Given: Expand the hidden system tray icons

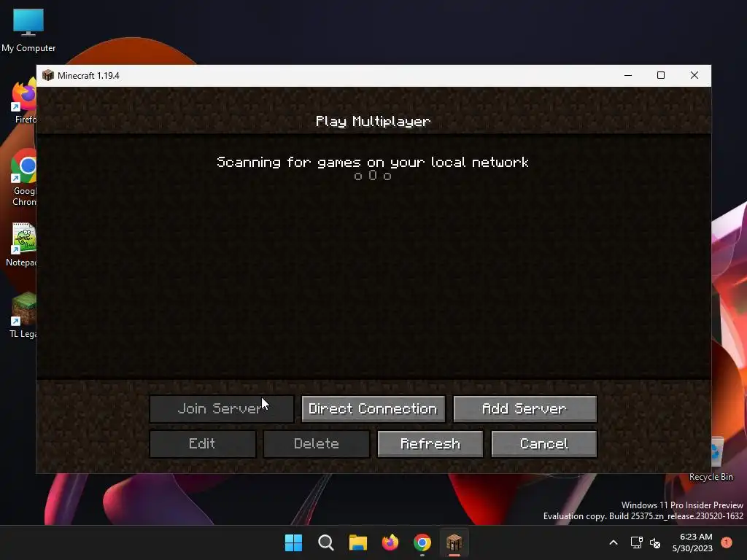Looking at the screenshot, I should point(613,542).
